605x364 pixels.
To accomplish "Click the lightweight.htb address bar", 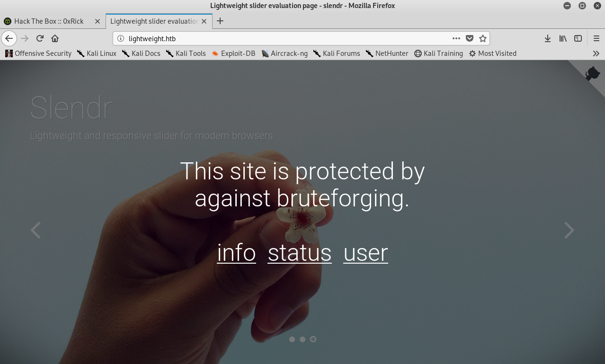I will pos(284,38).
